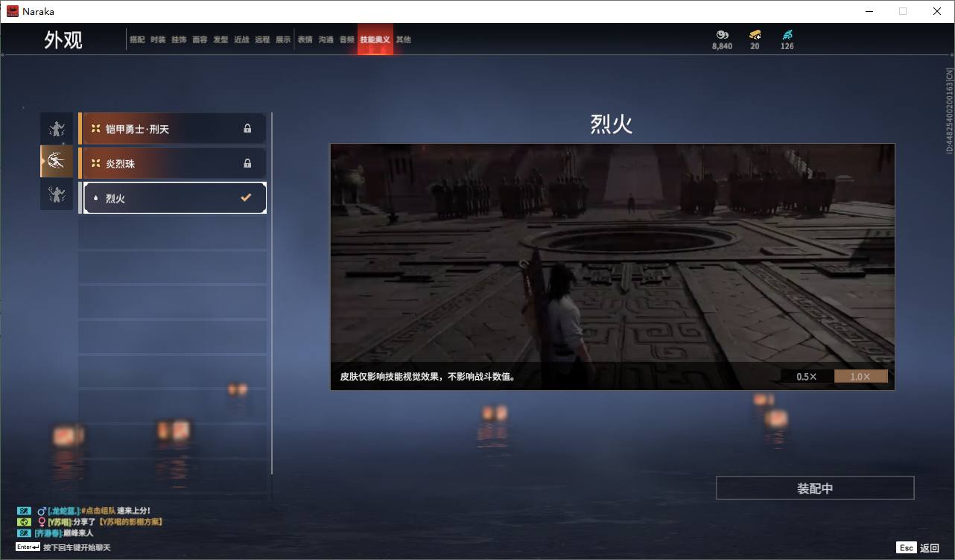This screenshot has height=560, width=955.
Task: Click the channel badge beside 龙蛇蓝 chat message
Action: point(24,511)
